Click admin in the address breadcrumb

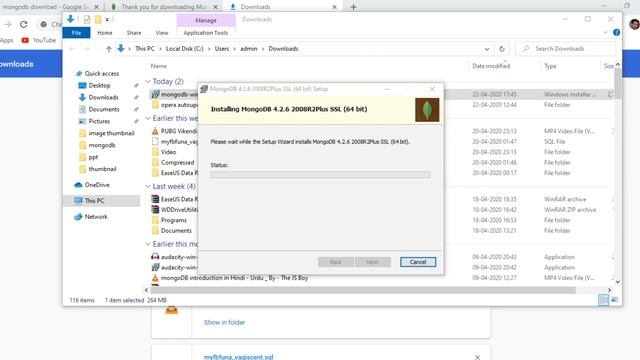coord(249,49)
